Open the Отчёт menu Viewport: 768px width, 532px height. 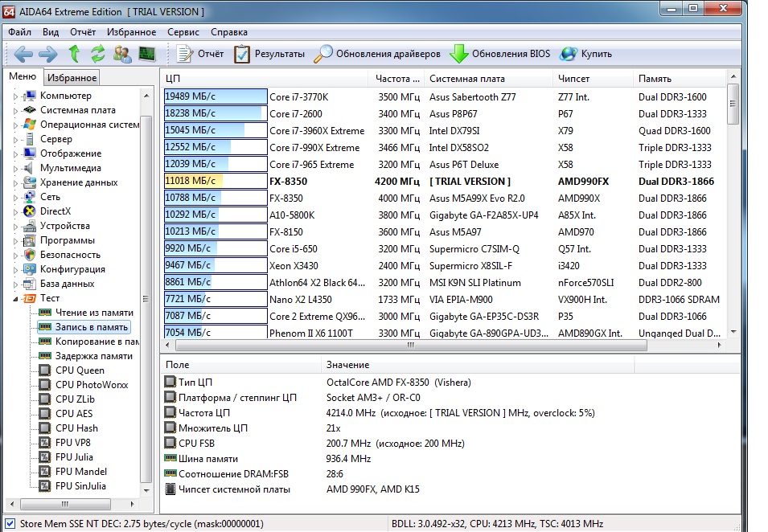(x=83, y=32)
